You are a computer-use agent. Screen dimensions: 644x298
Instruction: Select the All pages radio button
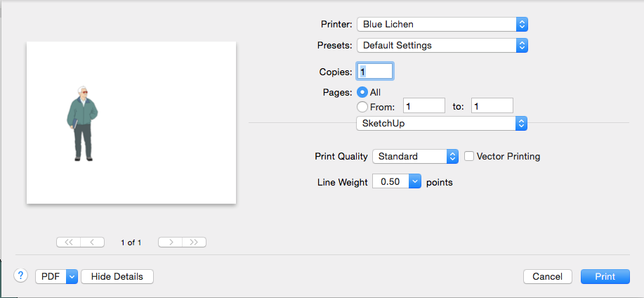coord(362,93)
